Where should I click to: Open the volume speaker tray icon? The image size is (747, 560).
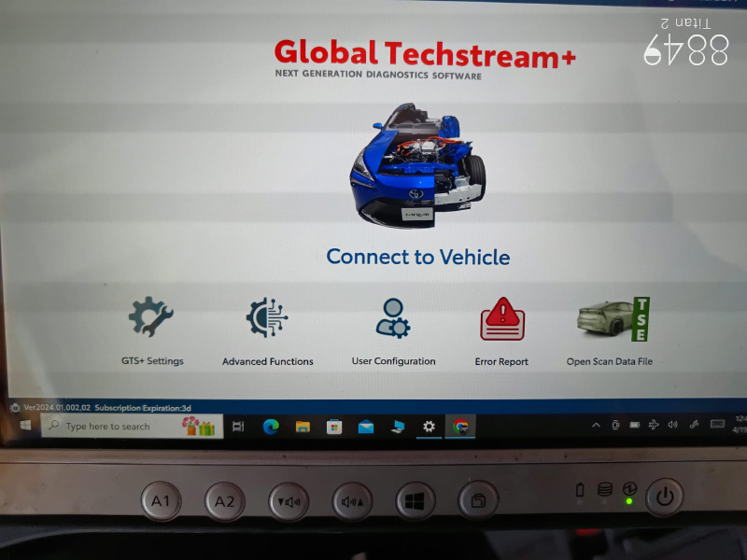point(672,425)
